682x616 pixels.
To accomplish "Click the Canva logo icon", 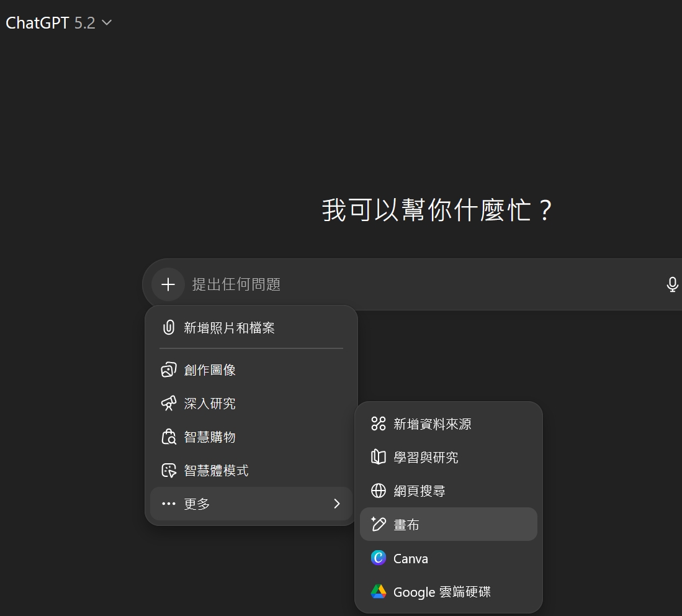I will pos(379,558).
